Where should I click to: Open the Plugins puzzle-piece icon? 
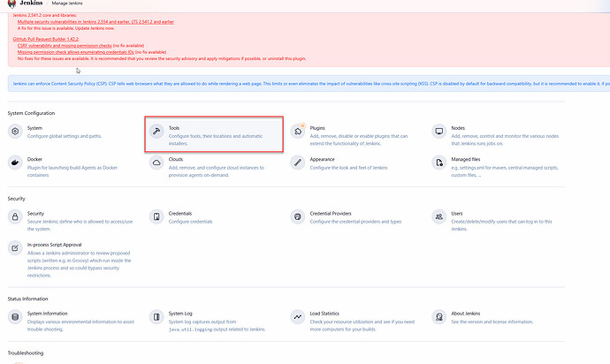pos(298,132)
